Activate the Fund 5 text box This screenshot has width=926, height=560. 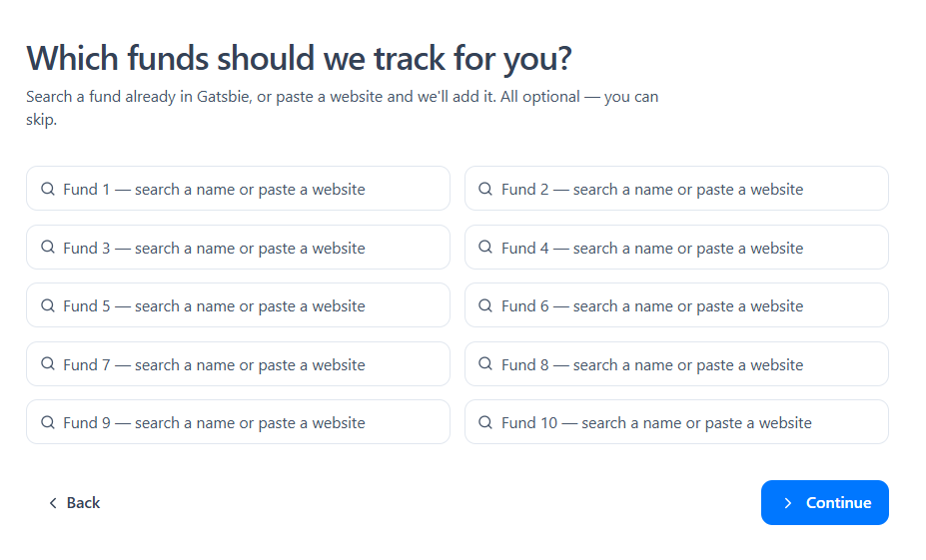(x=238, y=305)
